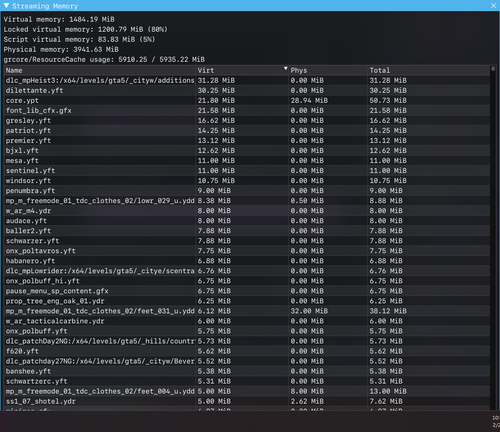Select the onx_polbuff_hi.yft row
This screenshot has height=432, width=500.
tap(247, 281)
